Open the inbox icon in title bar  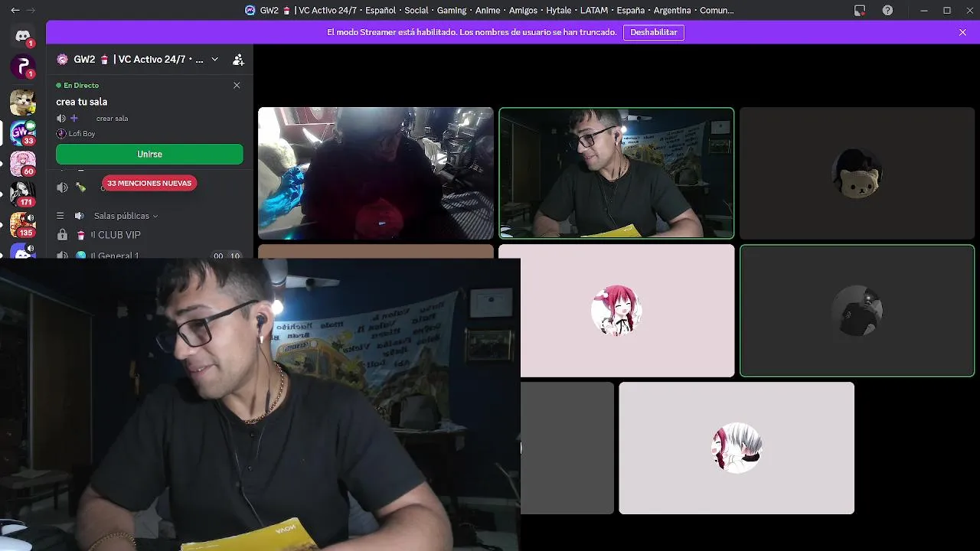pos(860,10)
